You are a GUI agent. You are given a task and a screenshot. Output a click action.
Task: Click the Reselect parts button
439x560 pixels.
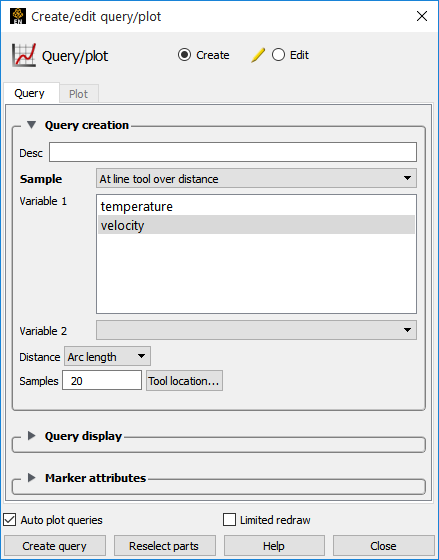164,546
